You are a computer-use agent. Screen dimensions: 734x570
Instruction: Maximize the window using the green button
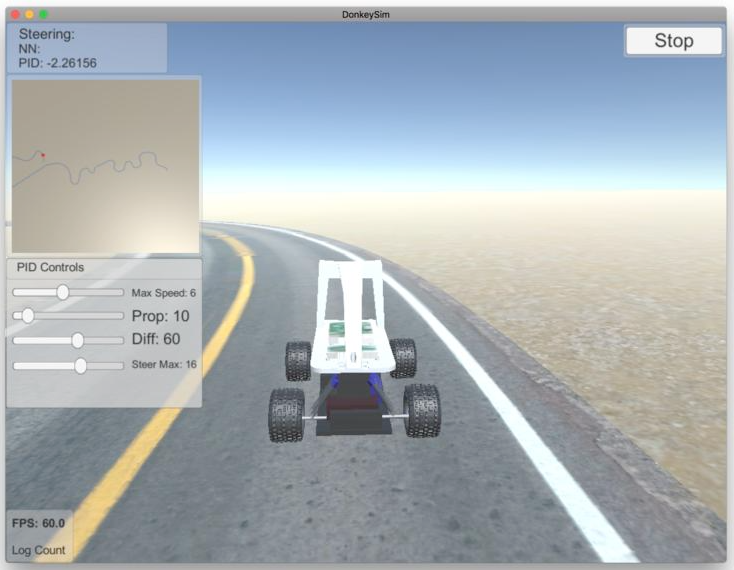tap(43, 14)
